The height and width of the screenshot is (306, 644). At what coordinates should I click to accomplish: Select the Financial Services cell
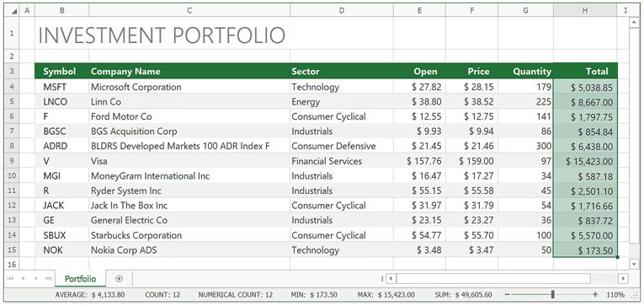pos(342,161)
